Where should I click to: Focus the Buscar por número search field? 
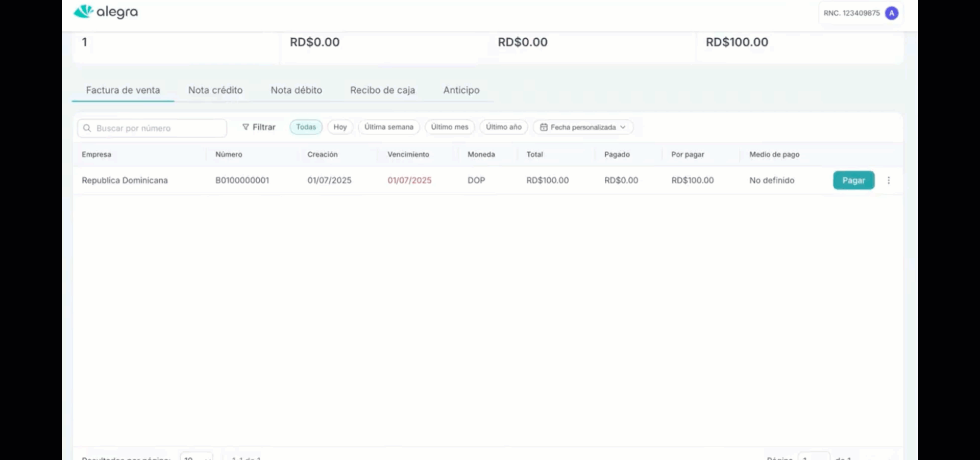click(x=152, y=128)
